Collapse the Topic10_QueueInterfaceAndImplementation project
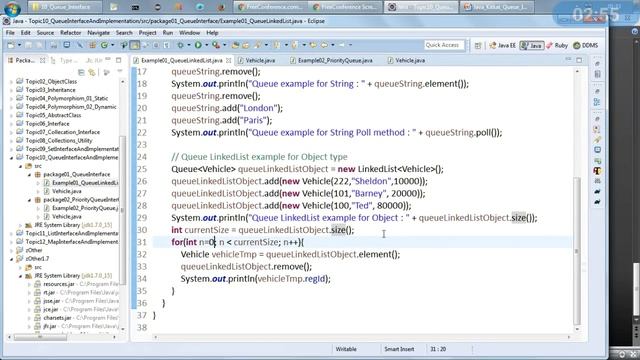The width and height of the screenshot is (640, 360). pos(11,158)
